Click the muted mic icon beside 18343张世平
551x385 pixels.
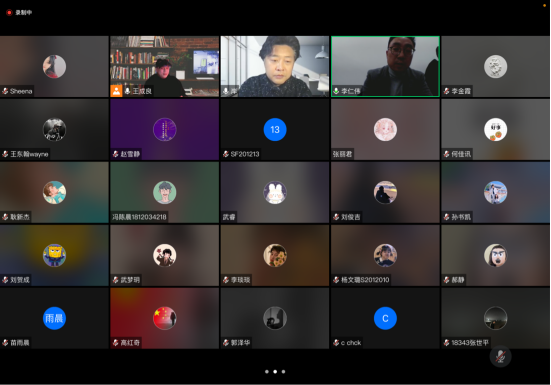coord(447,342)
